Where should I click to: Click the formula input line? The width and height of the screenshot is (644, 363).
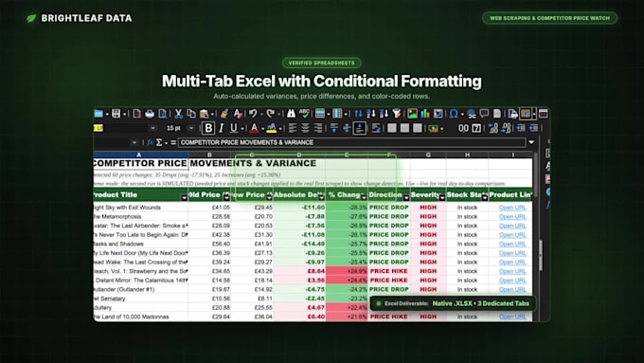[x=352, y=142]
